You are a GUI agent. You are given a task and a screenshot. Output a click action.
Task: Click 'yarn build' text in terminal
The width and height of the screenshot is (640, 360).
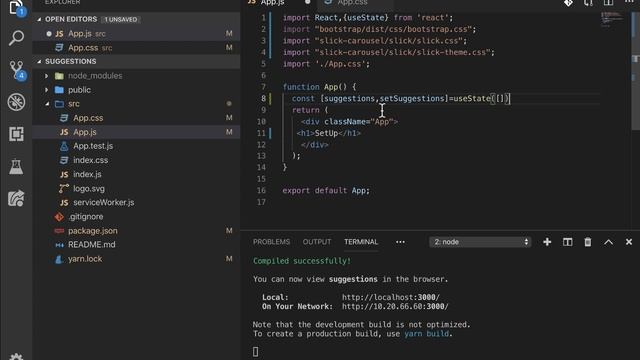(x=427, y=334)
